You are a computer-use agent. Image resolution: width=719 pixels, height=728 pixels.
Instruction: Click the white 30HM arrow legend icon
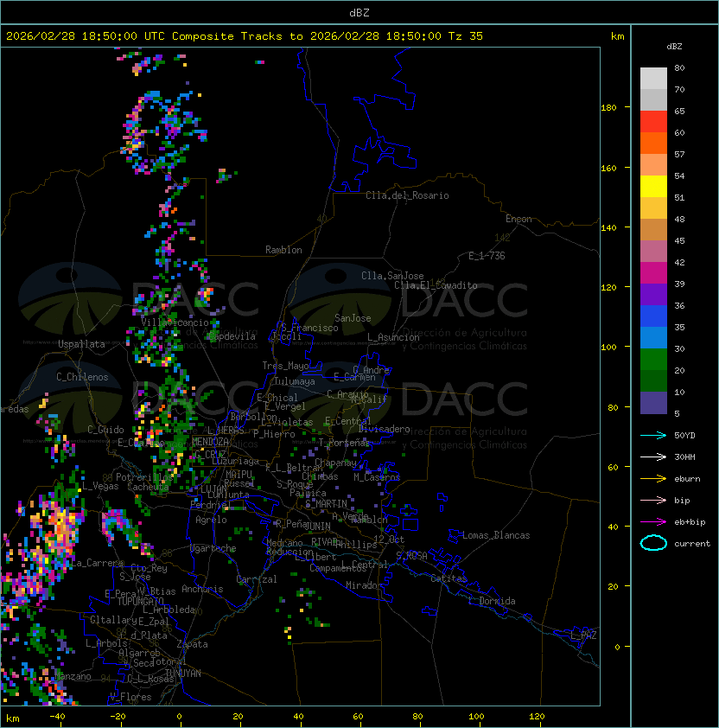(653, 457)
